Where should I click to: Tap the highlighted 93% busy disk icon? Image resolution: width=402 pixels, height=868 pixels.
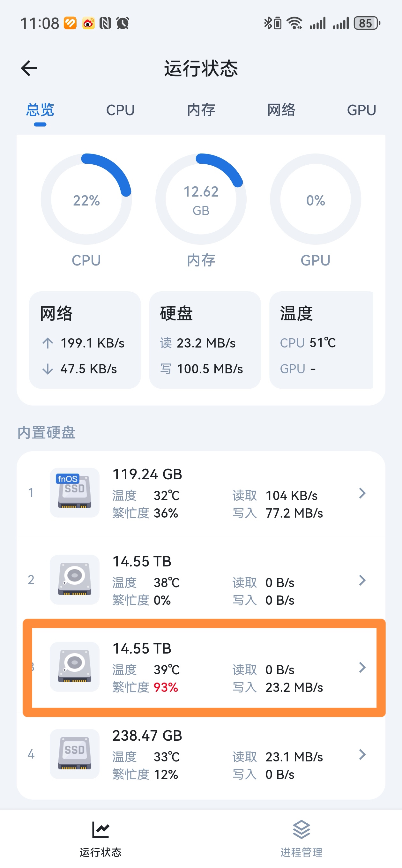(74, 667)
